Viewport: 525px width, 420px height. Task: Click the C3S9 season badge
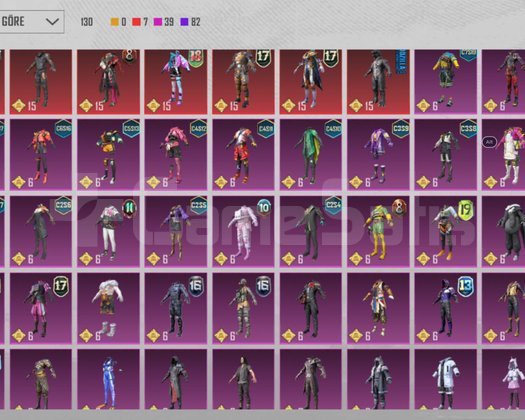click(401, 129)
